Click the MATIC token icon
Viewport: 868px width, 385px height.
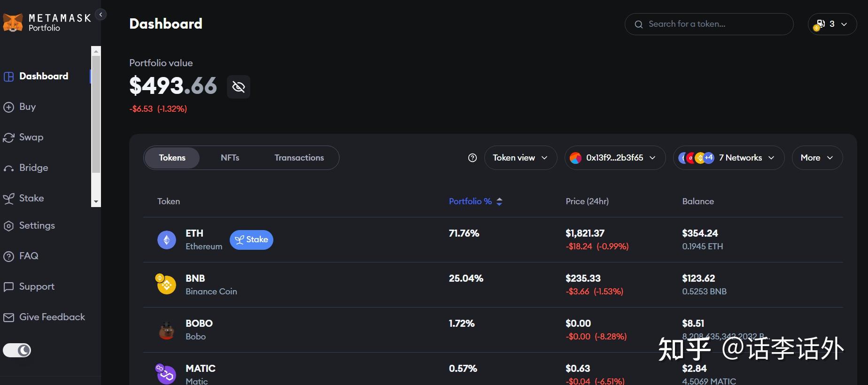tap(166, 374)
